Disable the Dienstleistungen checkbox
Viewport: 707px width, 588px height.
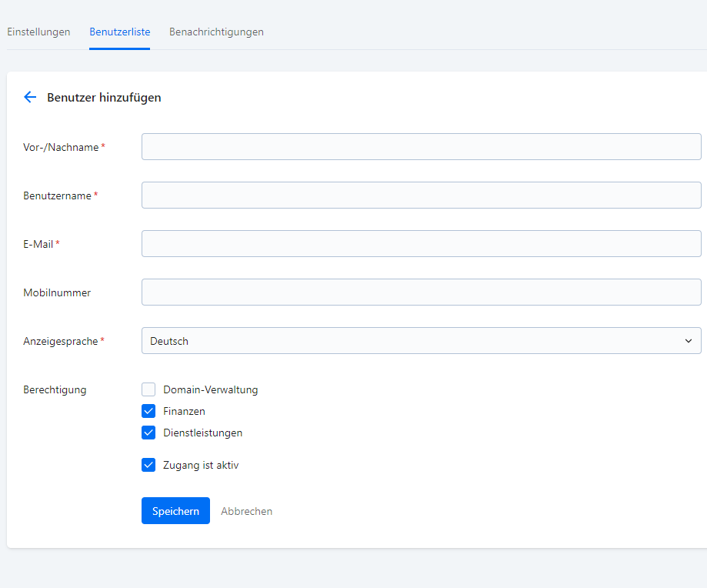(148, 433)
